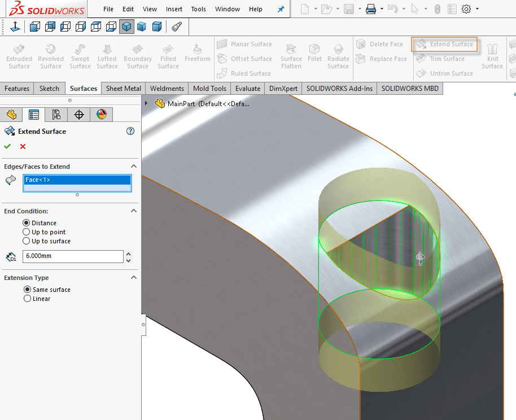Open the DisplayManager color ball tab

[x=102, y=115]
